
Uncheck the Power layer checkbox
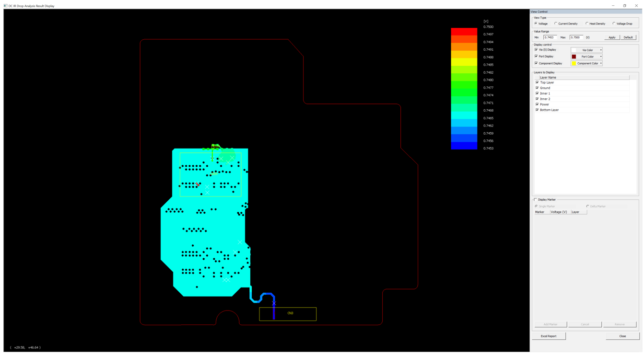[537, 104]
